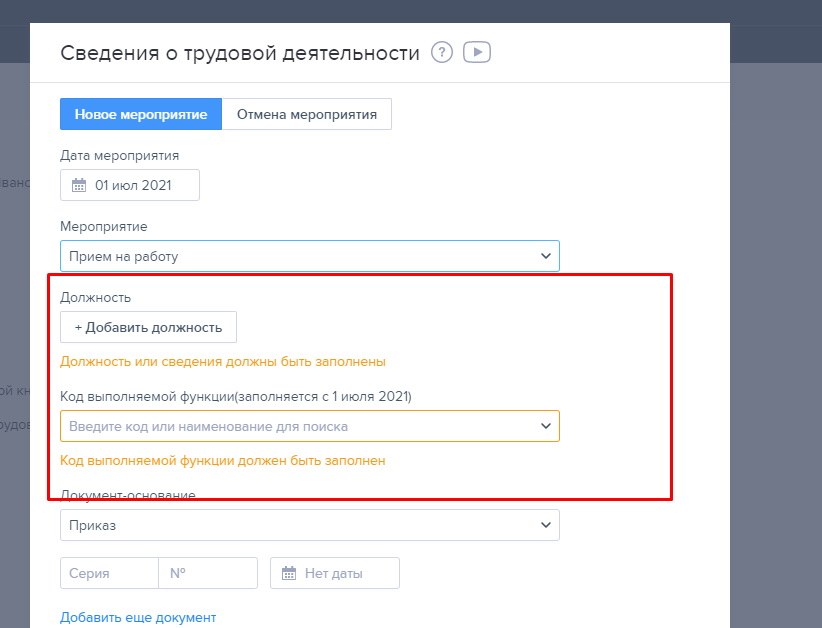Viewport: 822px width, 628px height.
Task: Switch to the Отмена мероприятия tab
Action: click(307, 114)
